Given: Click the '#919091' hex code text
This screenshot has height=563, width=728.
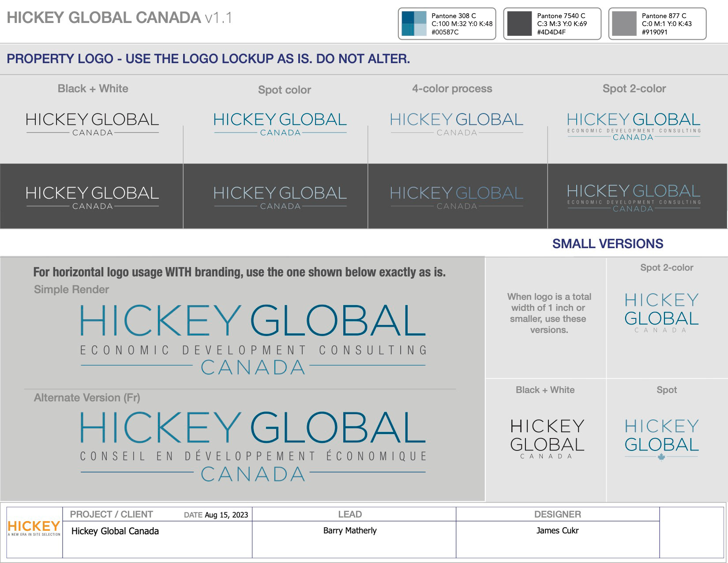Looking at the screenshot, I should pos(655,32).
